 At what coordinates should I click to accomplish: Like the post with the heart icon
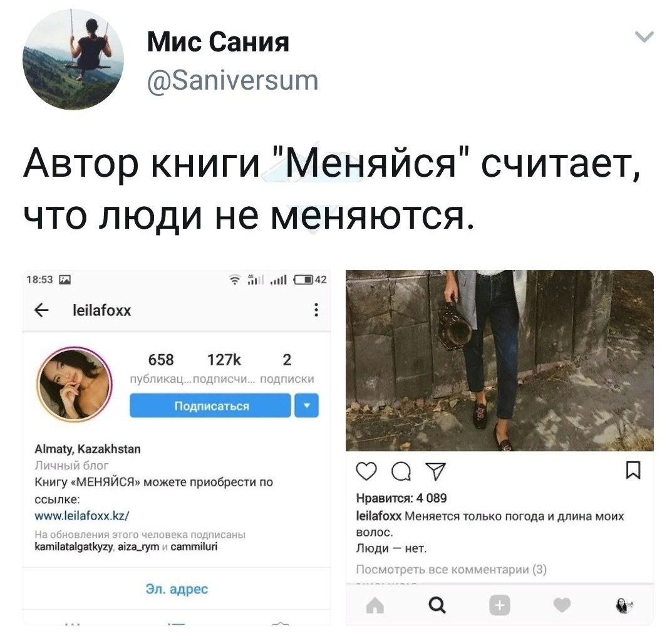pos(366,472)
